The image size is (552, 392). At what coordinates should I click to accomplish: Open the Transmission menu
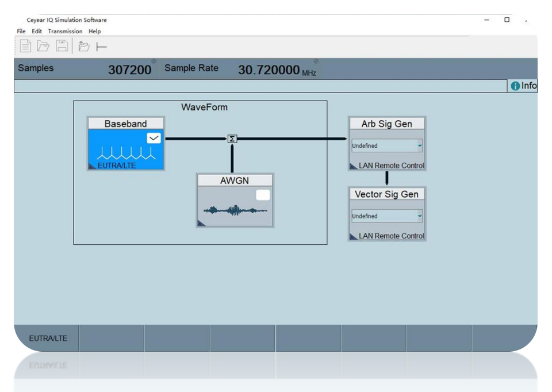click(65, 31)
